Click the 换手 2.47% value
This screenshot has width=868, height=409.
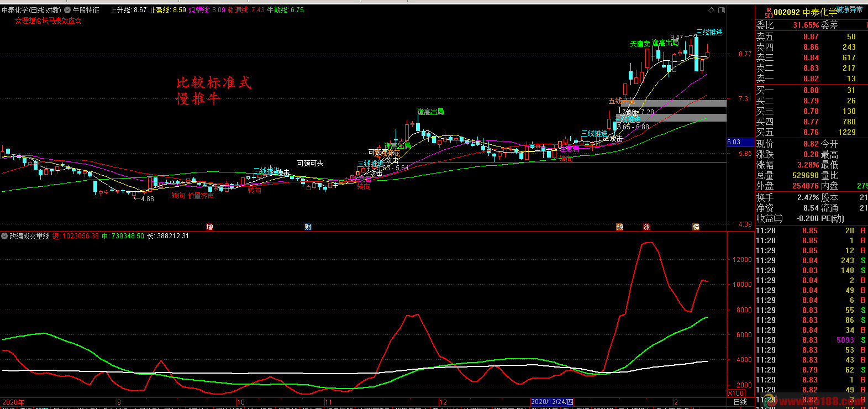point(808,197)
